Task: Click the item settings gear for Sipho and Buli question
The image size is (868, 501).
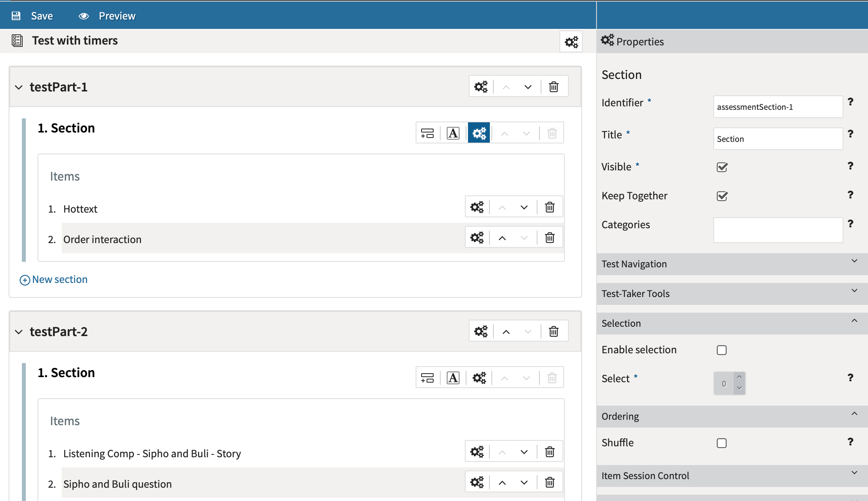Action: click(477, 483)
